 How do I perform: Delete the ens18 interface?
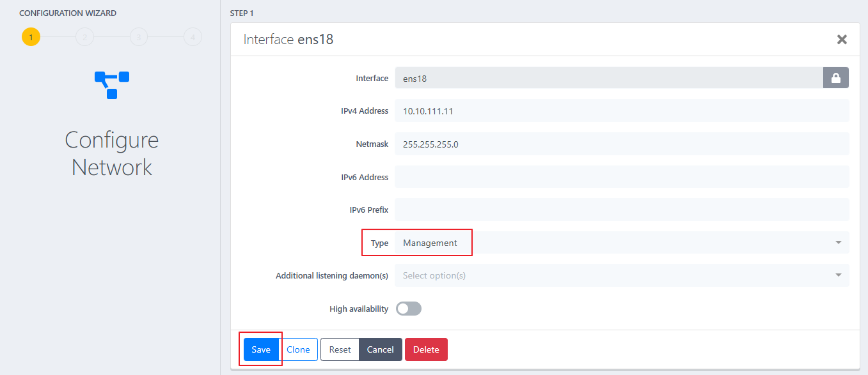[x=426, y=349]
